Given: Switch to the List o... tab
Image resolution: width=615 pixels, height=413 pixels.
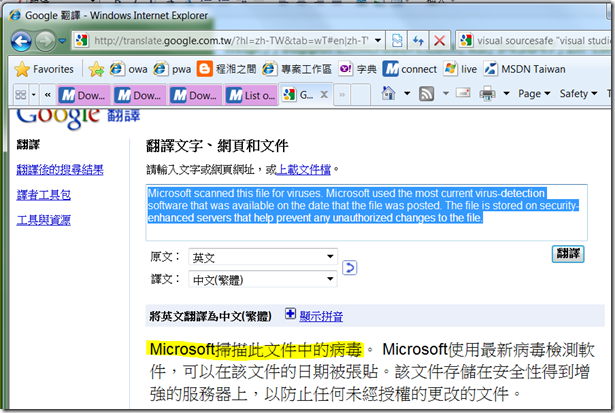Looking at the screenshot, I should (252, 95).
